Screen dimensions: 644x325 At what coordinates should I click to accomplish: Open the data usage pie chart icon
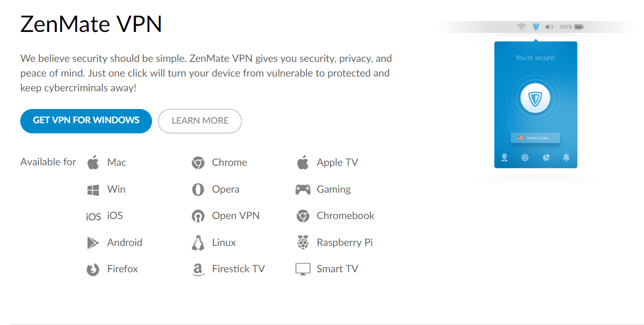[x=546, y=158]
